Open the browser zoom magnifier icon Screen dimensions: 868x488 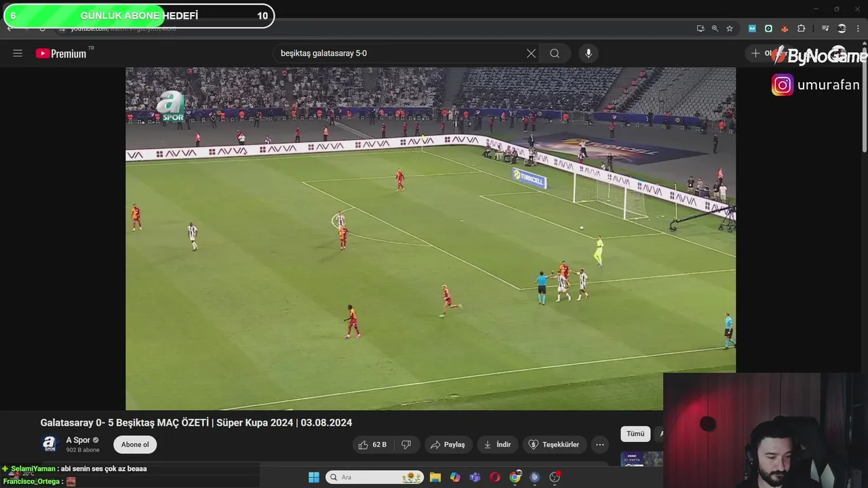pos(715,28)
